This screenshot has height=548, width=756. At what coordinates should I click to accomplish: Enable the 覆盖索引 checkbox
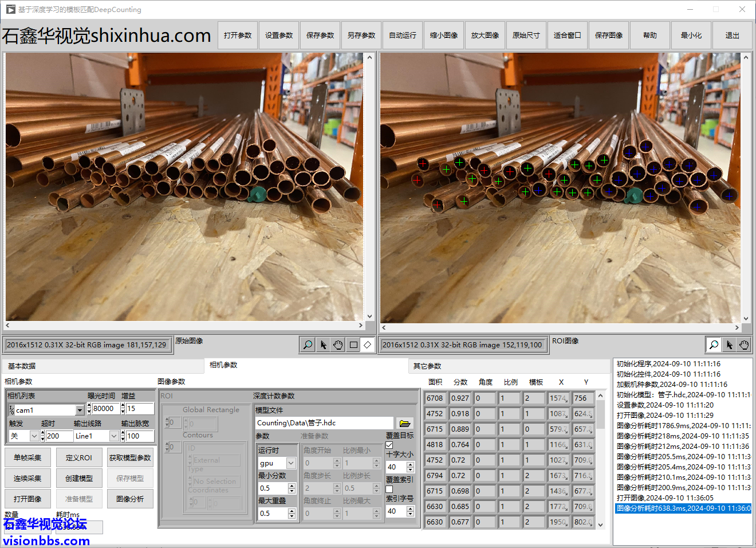pyautogui.click(x=389, y=489)
